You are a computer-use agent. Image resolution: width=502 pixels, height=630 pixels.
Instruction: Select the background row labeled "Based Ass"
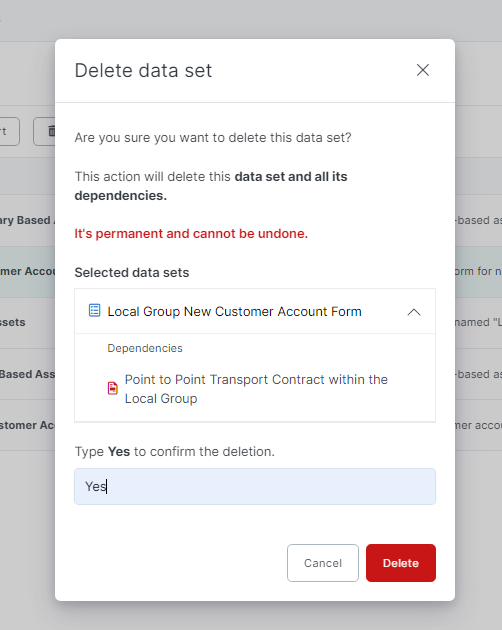tap(27, 374)
